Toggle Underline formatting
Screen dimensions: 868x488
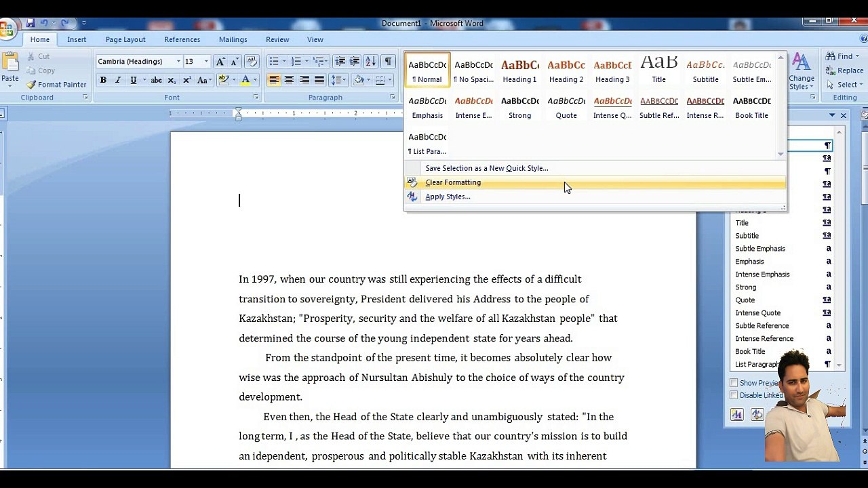(133, 80)
